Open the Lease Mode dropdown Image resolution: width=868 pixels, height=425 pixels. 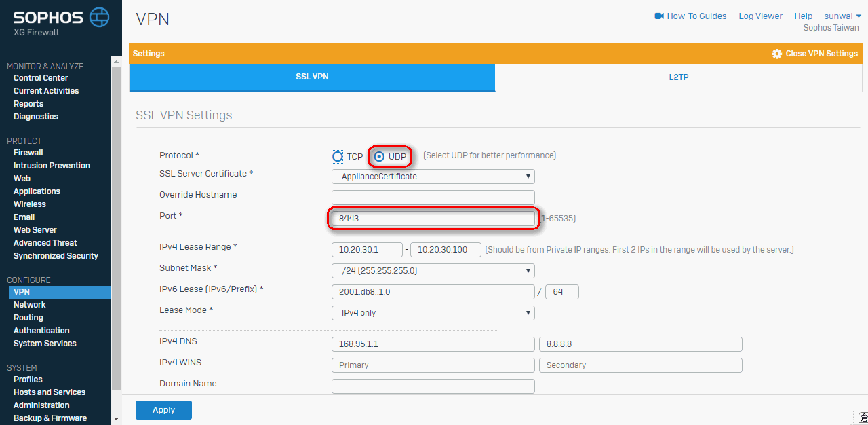433,313
